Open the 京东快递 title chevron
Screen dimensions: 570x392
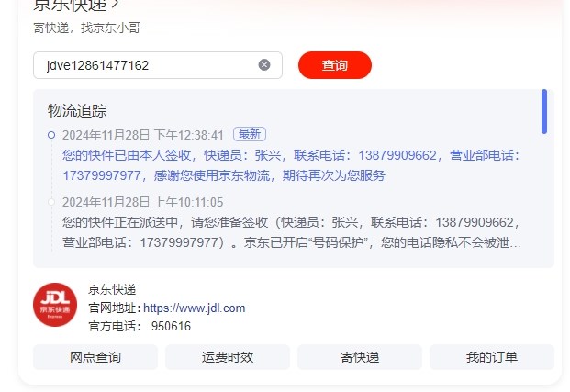(x=116, y=4)
